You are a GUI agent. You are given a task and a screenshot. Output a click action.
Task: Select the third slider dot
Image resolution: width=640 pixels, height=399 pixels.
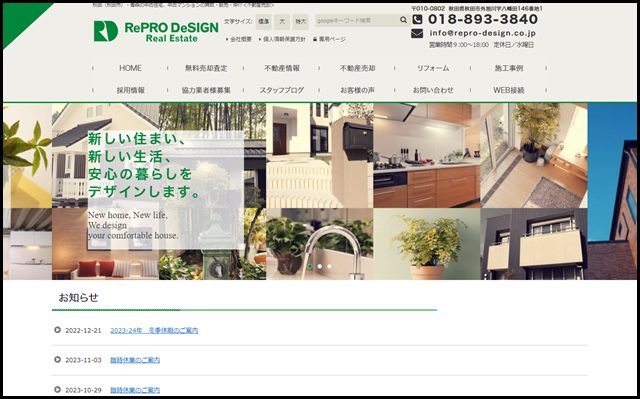[329, 266]
